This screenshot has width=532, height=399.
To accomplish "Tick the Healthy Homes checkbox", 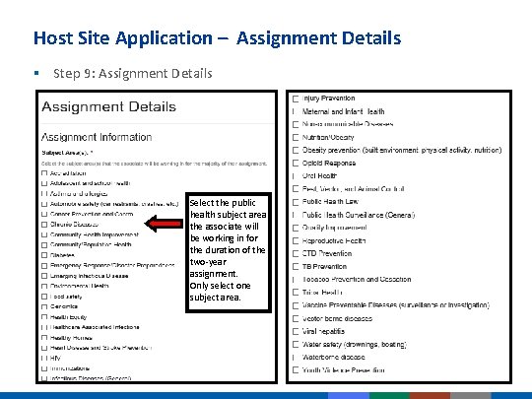I will (44, 338).
